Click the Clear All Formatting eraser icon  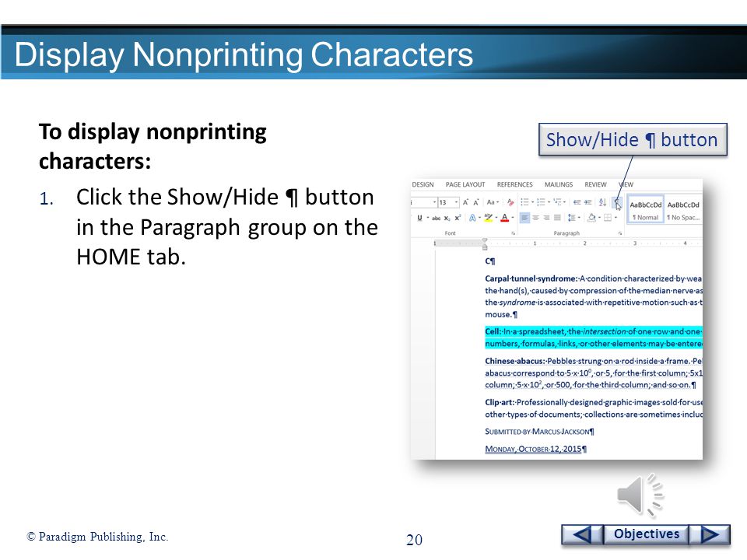[x=510, y=202]
